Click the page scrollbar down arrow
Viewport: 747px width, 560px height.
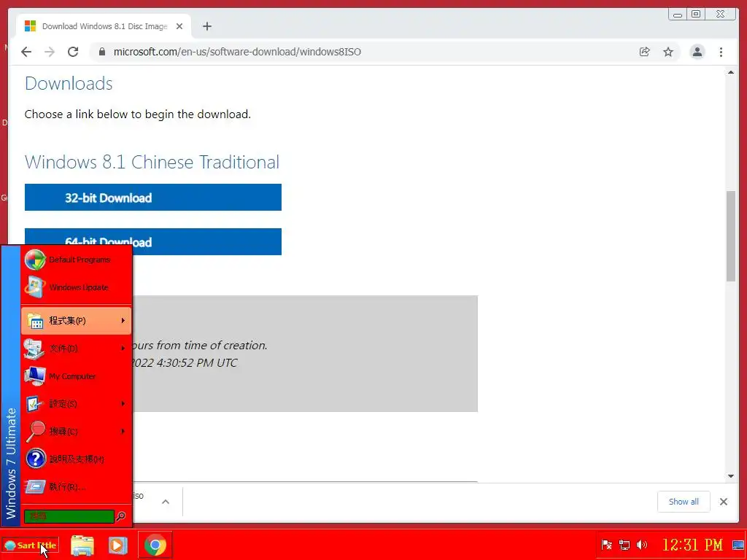pyautogui.click(x=731, y=475)
